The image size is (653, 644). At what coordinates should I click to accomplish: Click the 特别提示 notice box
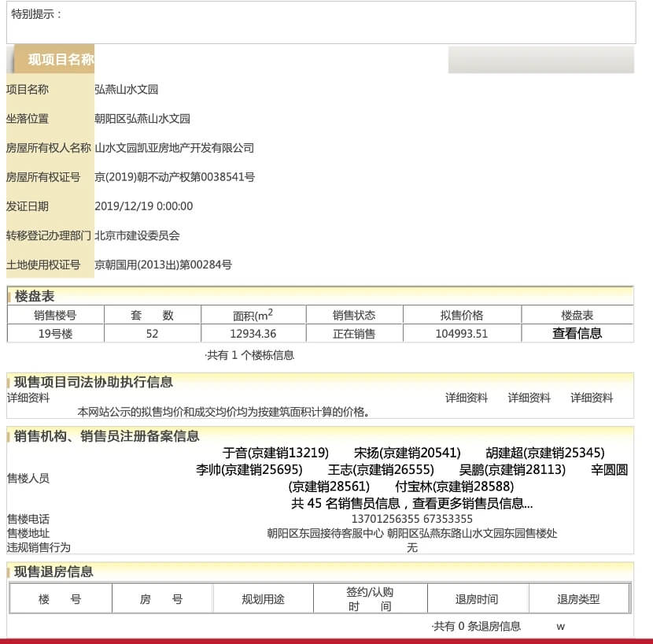pyautogui.click(x=321, y=23)
